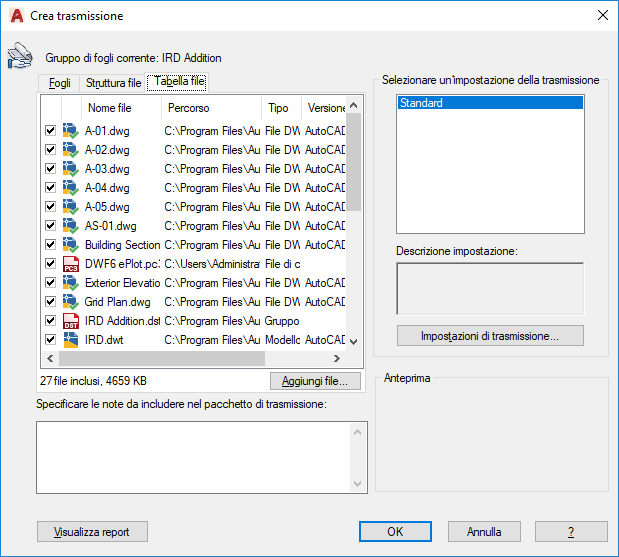Select the AS-01.dwg file name

111,226
